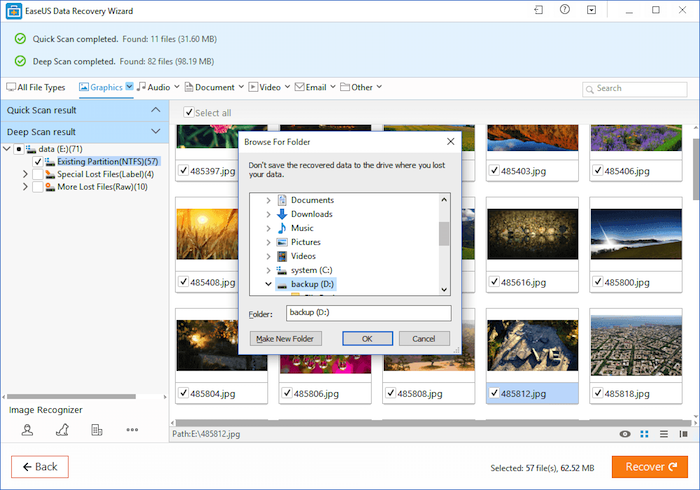Image resolution: width=700 pixels, height=490 pixels.
Task: Go Back to previous screen
Action: (x=40, y=467)
